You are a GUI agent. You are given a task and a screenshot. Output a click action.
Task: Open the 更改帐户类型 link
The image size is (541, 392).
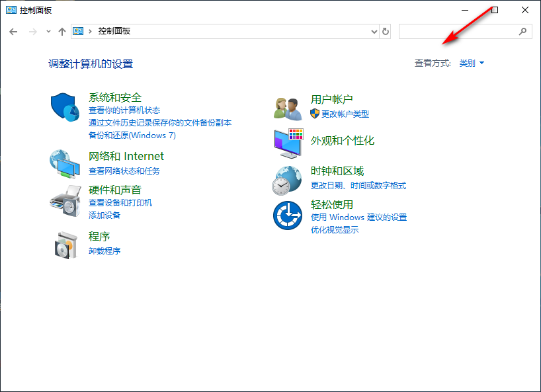345,114
